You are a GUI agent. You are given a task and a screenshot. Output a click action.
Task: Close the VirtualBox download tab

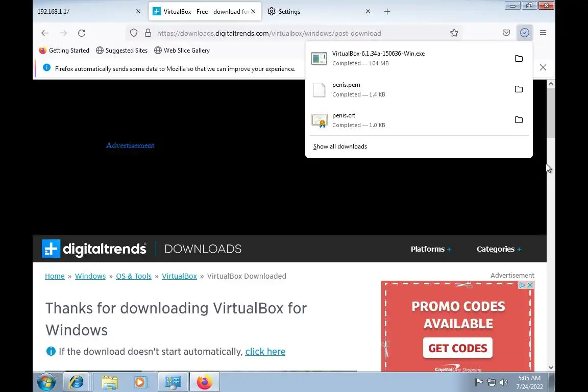coord(254,12)
